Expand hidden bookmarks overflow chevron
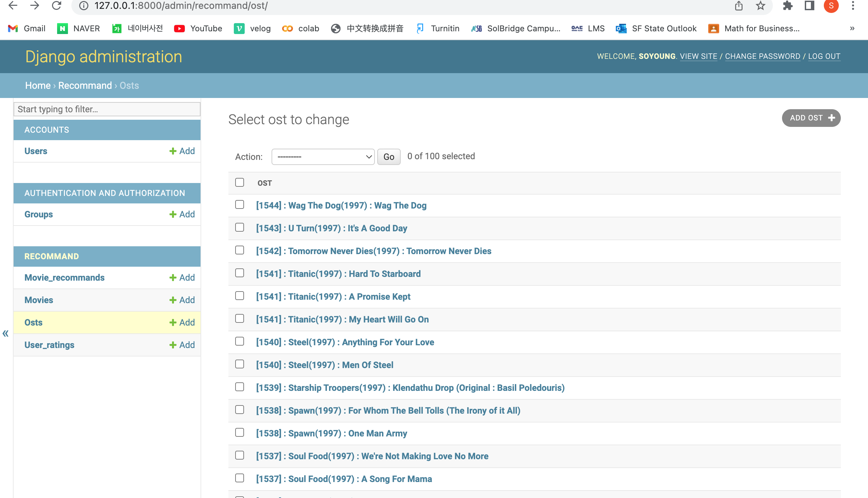Screen dimensions: 868x498 tap(852, 28)
